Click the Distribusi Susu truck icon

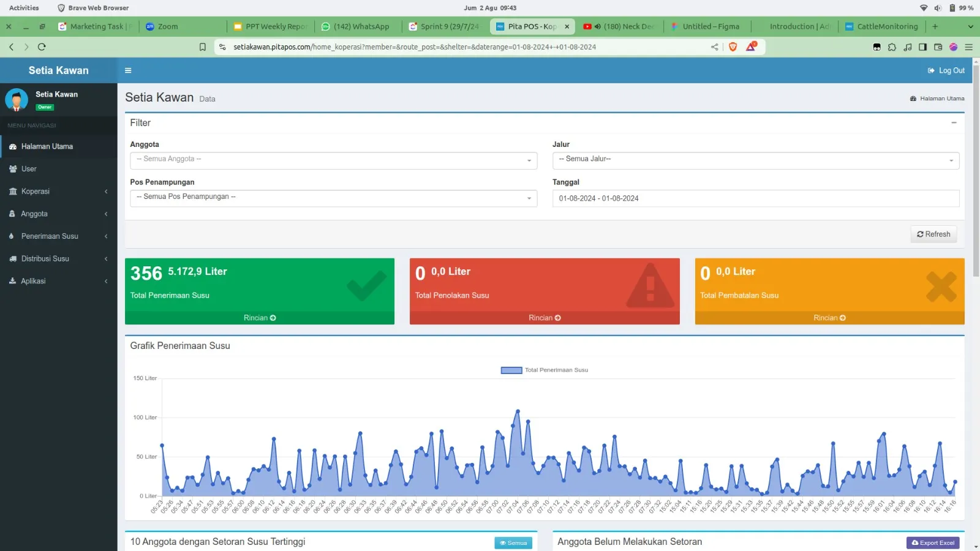[x=13, y=259]
